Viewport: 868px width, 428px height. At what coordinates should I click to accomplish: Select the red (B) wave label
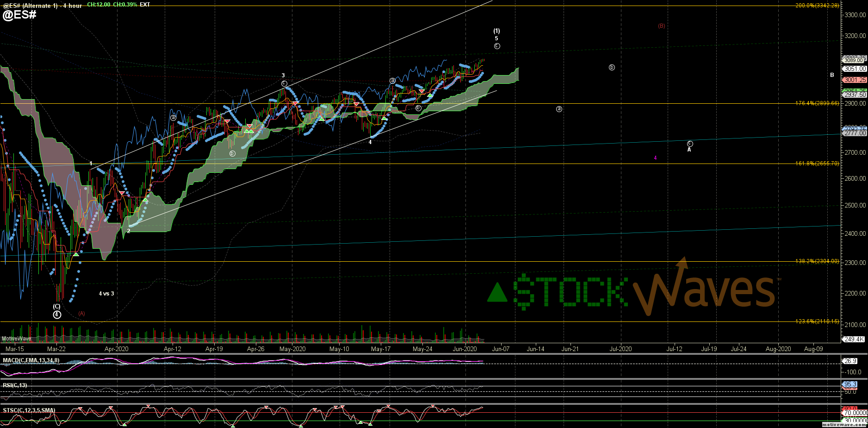662,26
